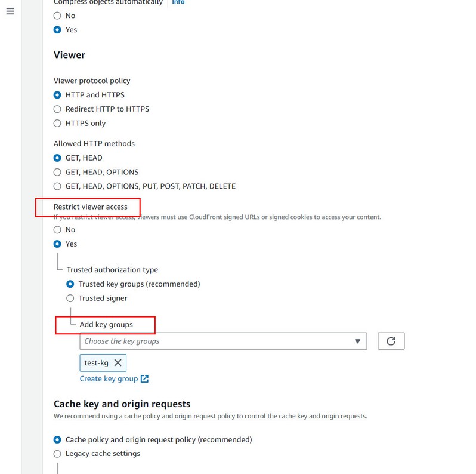Select Trusted key groups (recommended) option
This screenshot has height=474, width=476.
tap(70, 284)
